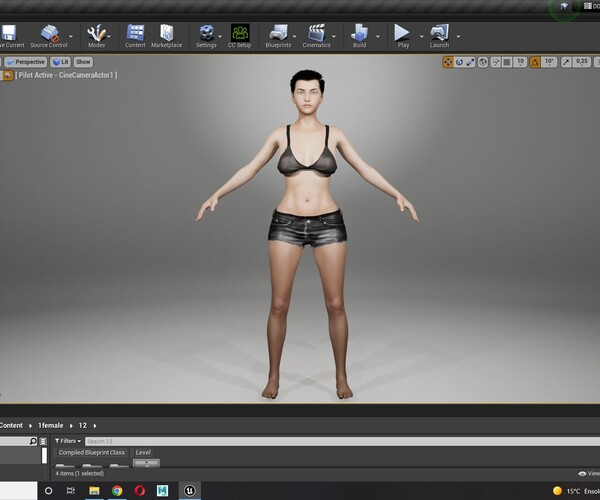Expand the Play options dropdown arrow
Image resolution: width=600 pixels, height=500 pixels.
pyautogui.click(x=421, y=36)
